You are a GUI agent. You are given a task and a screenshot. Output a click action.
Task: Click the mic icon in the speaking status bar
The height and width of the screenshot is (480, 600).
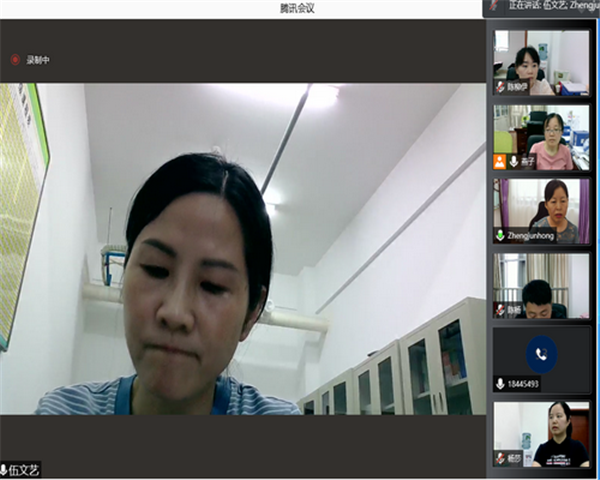coord(494,6)
